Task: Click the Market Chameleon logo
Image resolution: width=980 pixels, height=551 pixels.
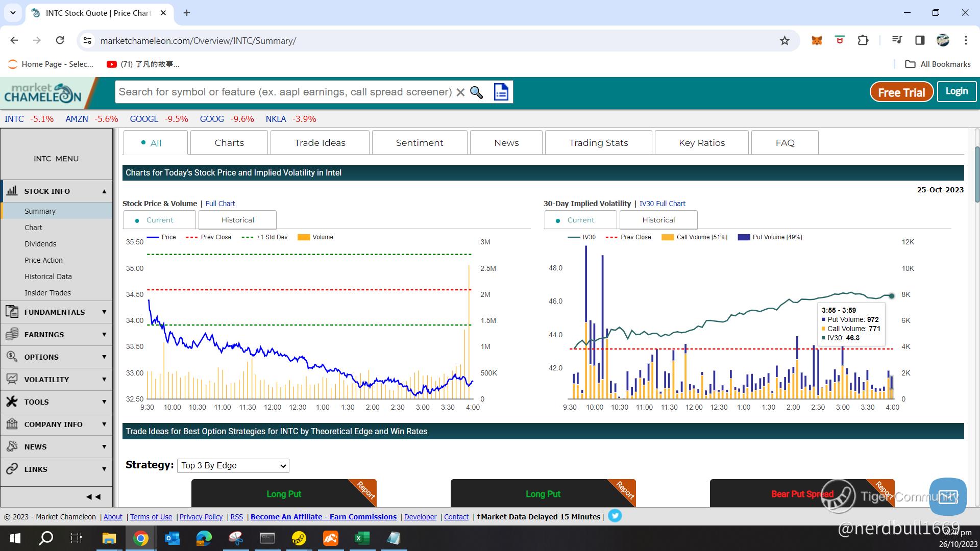Action: (43, 93)
